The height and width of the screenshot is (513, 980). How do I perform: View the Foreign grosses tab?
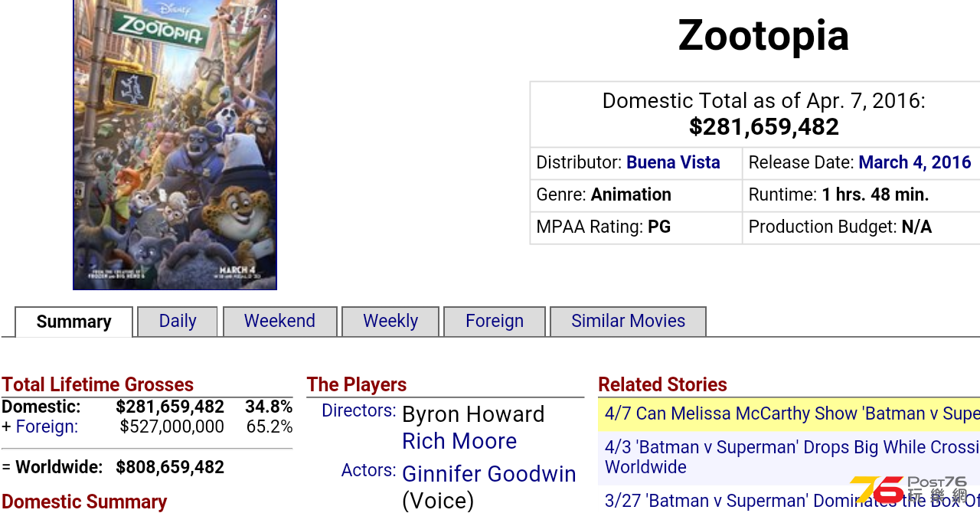[x=495, y=322]
